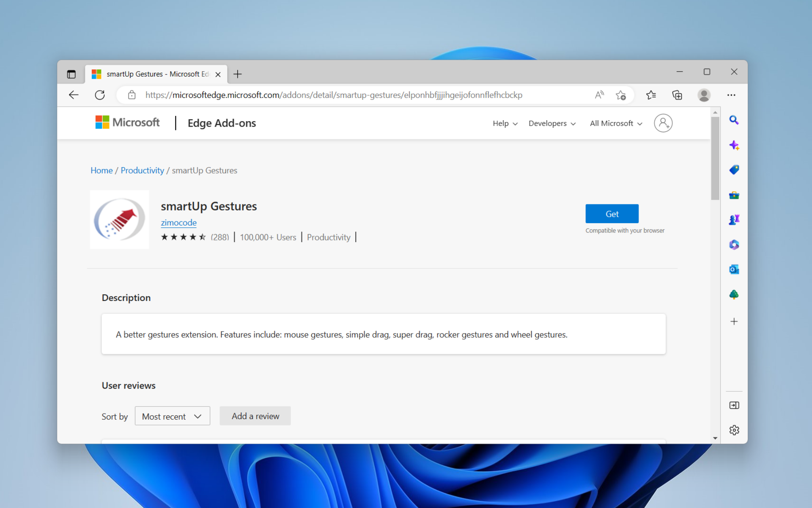Image resolution: width=812 pixels, height=508 pixels.
Task: Maximize the Edge browser window
Action: pyautogui.click(x=707, y=72)
